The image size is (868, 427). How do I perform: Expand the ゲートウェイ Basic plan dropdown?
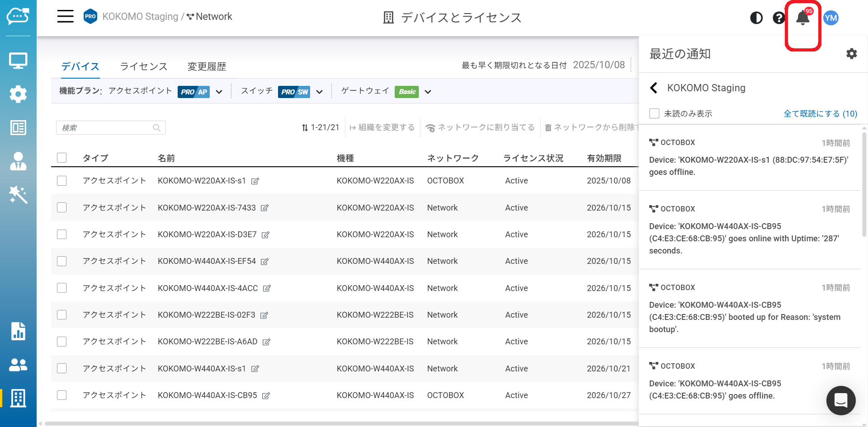[x=428, y=92]
